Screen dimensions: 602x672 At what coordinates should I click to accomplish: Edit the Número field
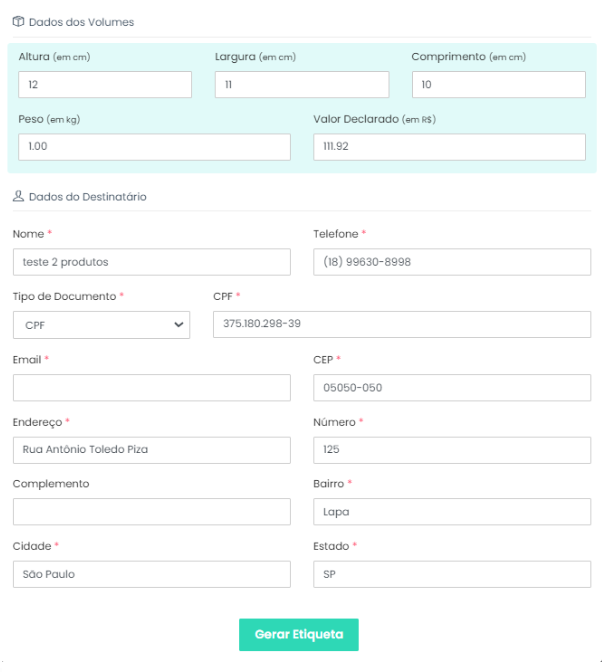pos(452,450)
